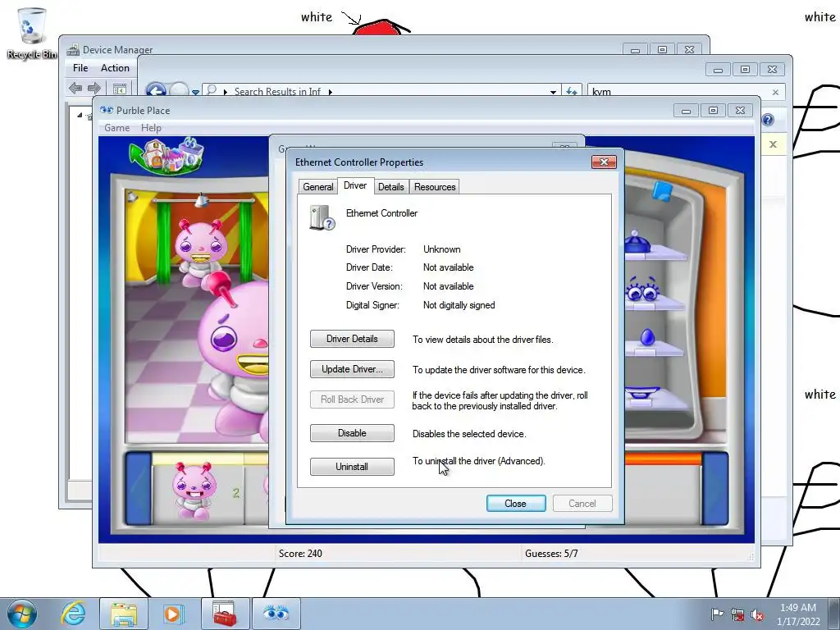Screen dimensions: 840x630
Task: Click the Device Manager forward arrow
Action: pos(94,88)
